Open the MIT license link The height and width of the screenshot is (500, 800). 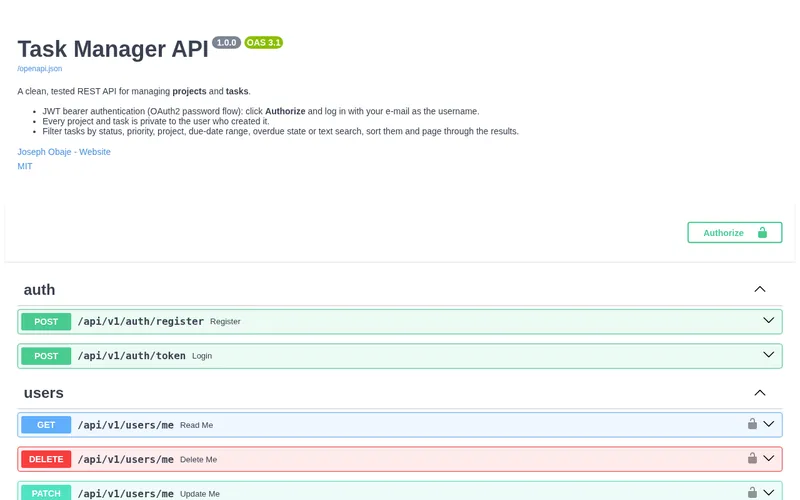[25, 166]
